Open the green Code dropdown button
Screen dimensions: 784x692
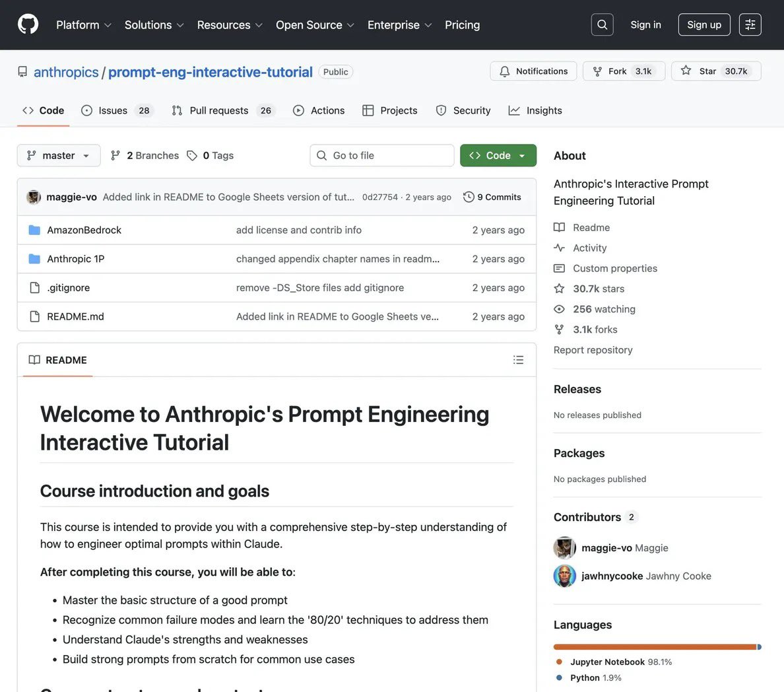(x=498, y=156)
